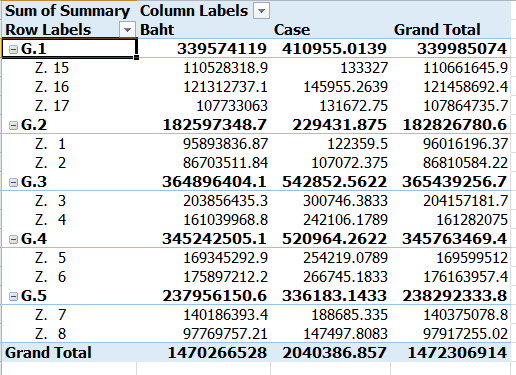516x375 pixels.
Task: Click the Z. 17 row label
Action: (x=52, y=106)
